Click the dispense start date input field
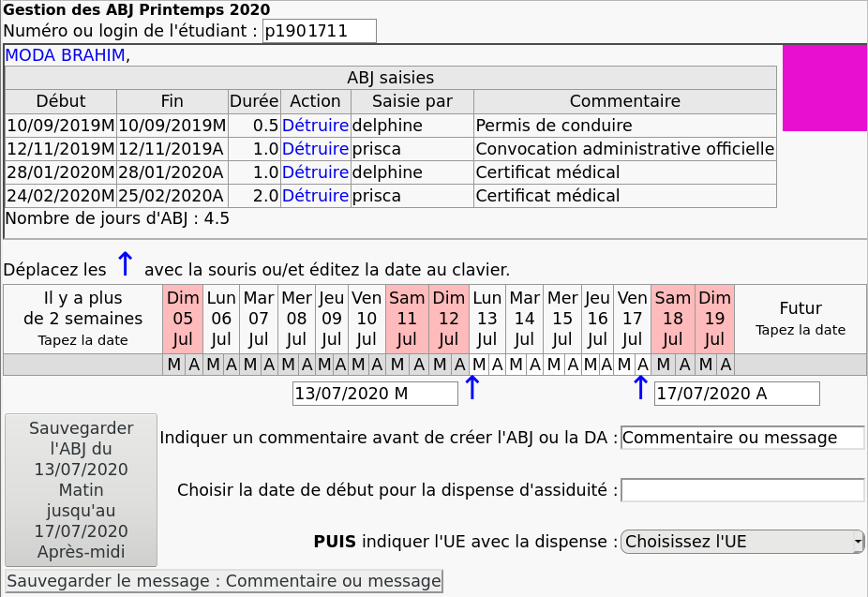The width and height of the screenshot is (868, 597). pyautogui.click(x=742, y=490)
